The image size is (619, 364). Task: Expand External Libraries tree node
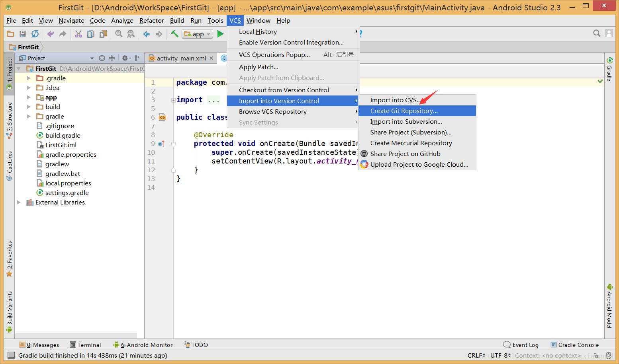[x=19, y=202]
